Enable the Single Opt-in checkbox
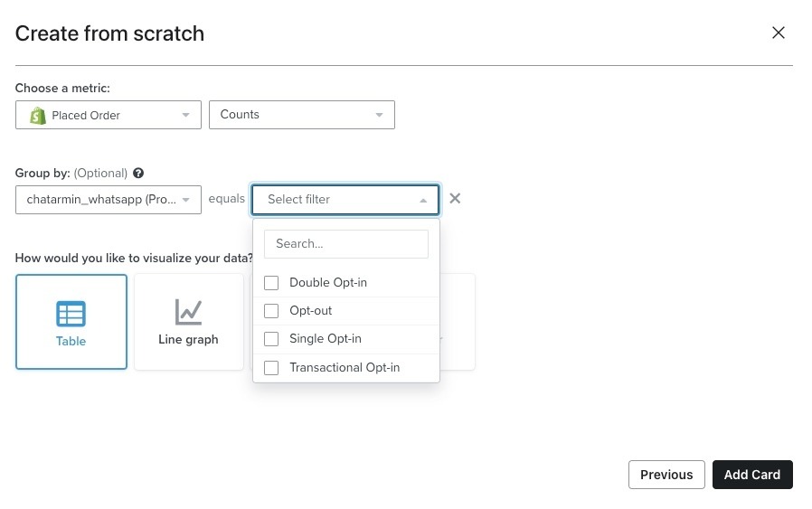812x509 pixels. [x=271, y=339]
